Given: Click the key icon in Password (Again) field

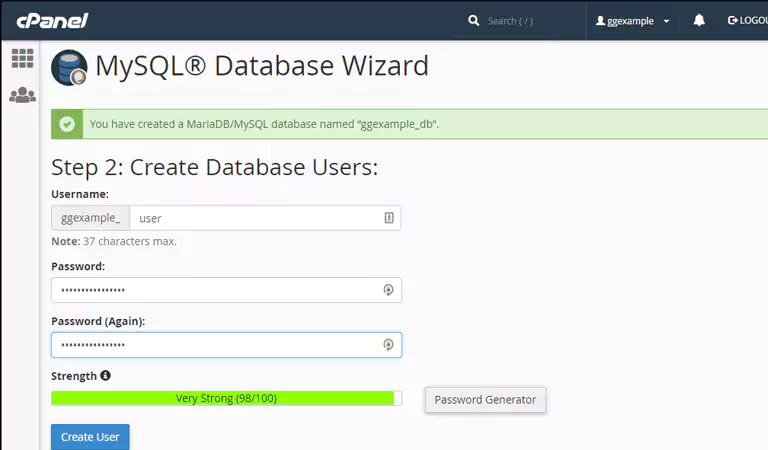Looking at the screenshot, I should click(389, 345).
